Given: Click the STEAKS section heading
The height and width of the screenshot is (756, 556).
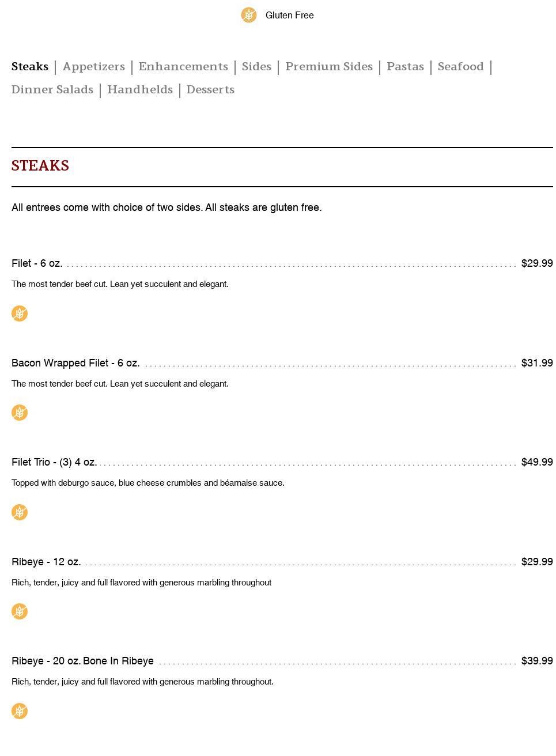Looking at the screenshot, I should coord(40,166).
